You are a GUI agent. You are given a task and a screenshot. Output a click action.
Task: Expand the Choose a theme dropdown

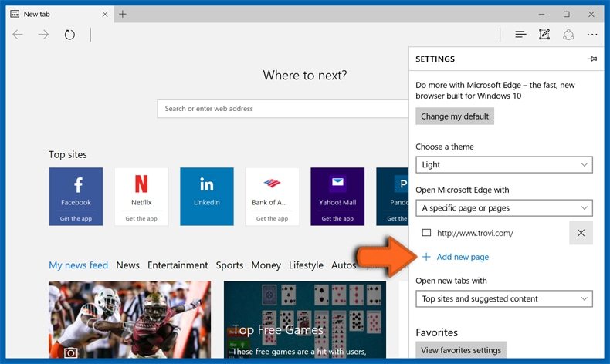(x=504, y=165)
